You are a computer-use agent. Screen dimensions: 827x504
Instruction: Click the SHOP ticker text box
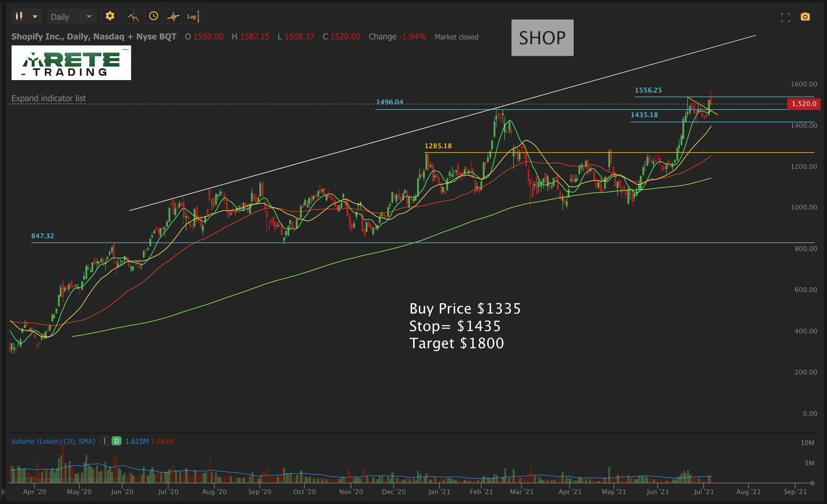coord(542,38)
